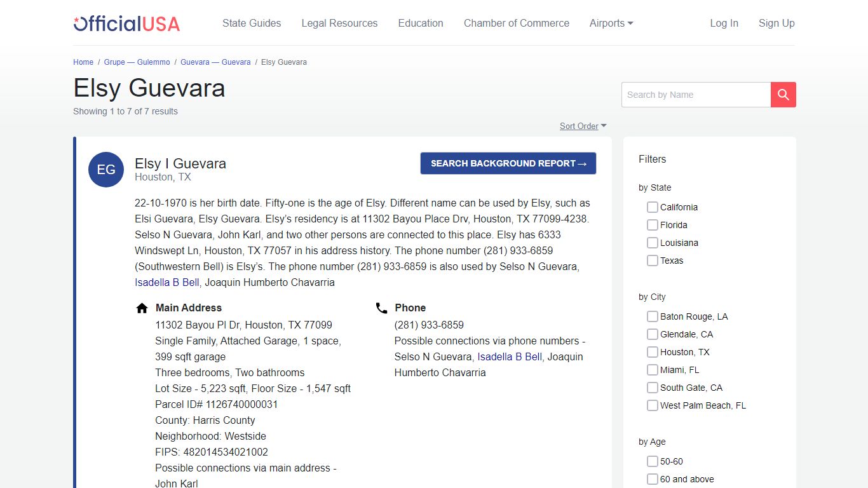Select the Miami, FL city checkbox

coord(652,370)
